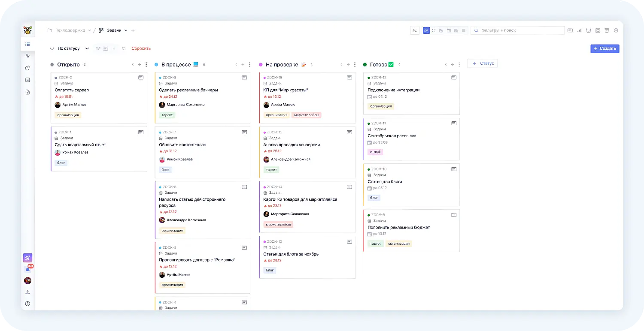644x331 pixels.
Task: Click the организация tag on Подключение интеграции
Action: (x=381, y=106)
